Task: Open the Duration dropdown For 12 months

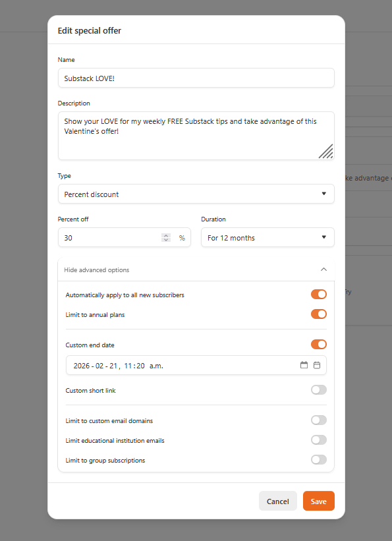Action: tap(267, 237)
